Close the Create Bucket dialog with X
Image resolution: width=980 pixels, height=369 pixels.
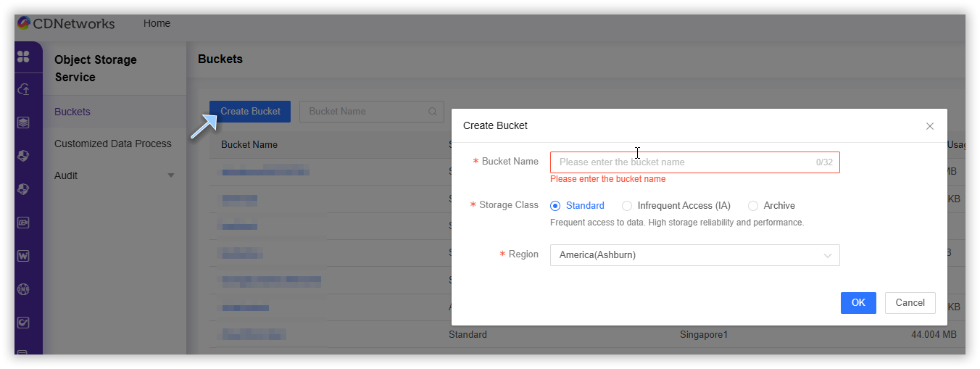[930, 126]
